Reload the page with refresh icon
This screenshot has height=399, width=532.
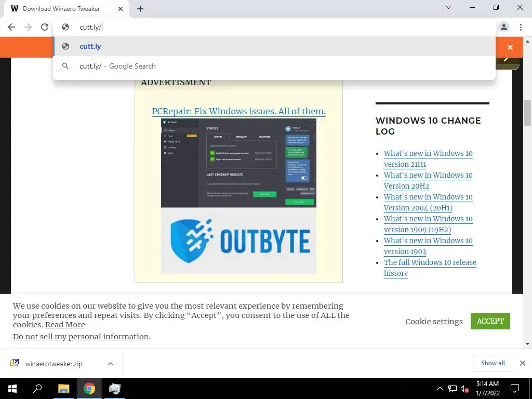45,27
